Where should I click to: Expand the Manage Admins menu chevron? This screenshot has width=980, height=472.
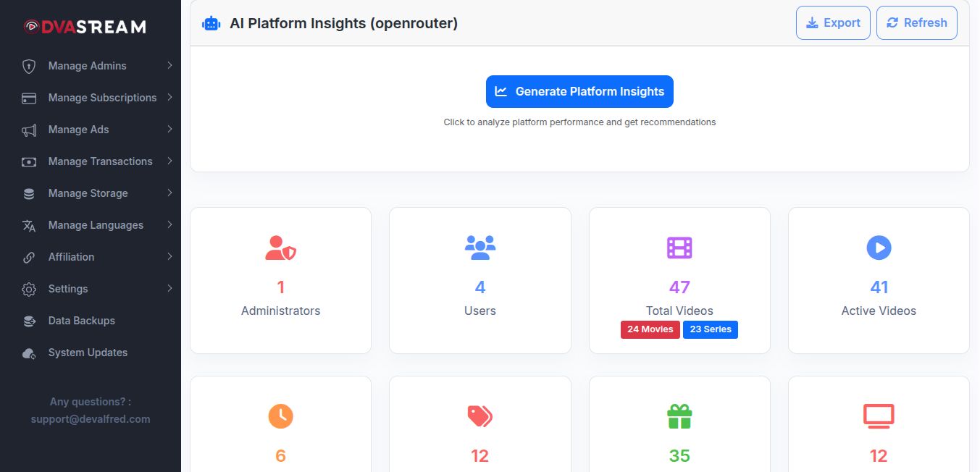[169, 66]
